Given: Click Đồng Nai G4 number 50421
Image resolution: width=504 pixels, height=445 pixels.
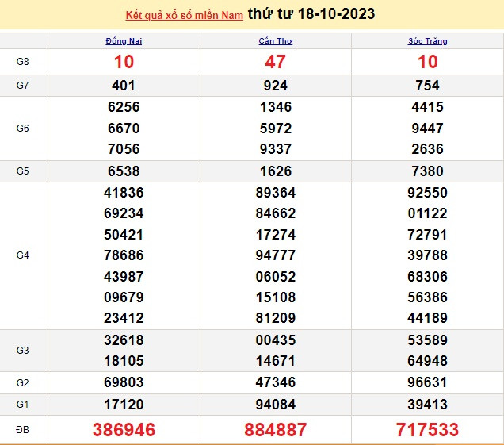Looking at the screenshot, I should click(124, 235).
